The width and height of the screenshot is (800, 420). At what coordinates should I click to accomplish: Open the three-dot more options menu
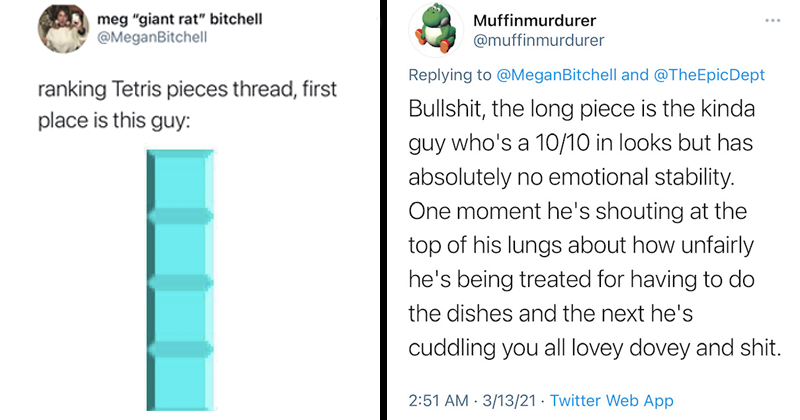[x=771, y=20]
